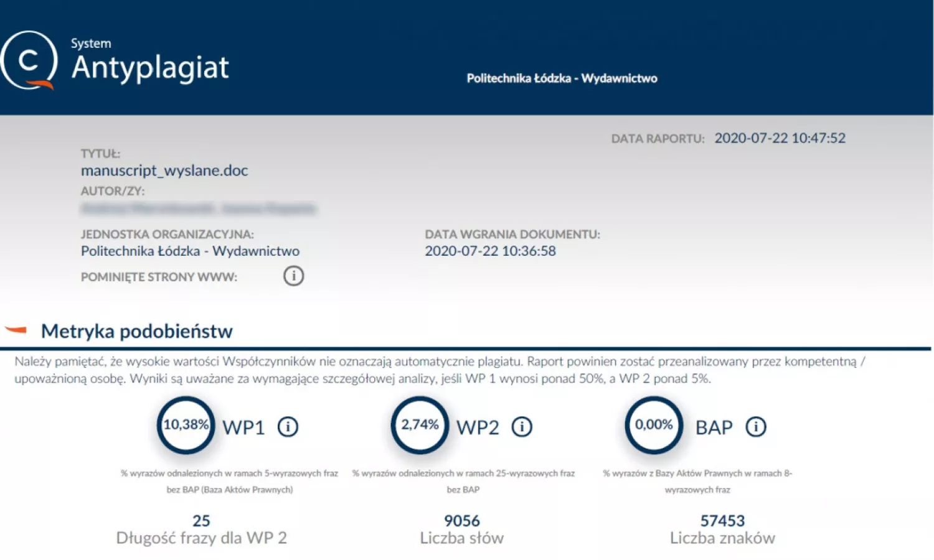The image size is (934, 560).
Task: Select the WP1 circular gauge showing 10,38%
Action: pos(185,426)
